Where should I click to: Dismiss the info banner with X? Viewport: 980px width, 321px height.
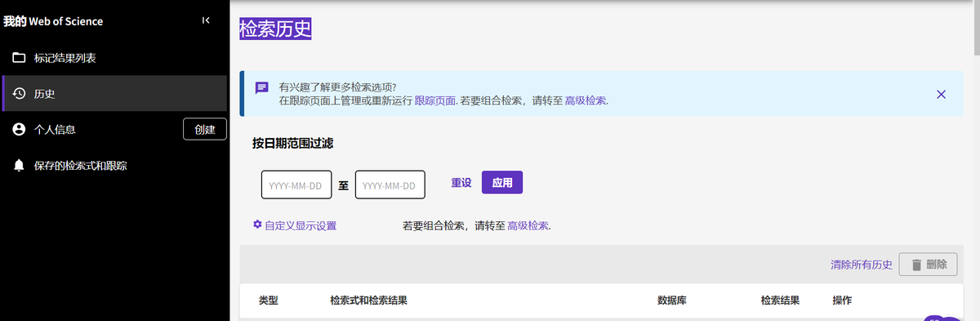click(941, 94)
